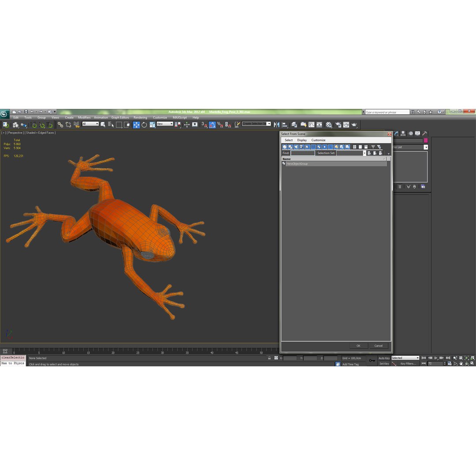Open Customize menu in Select From Scene dialog
The height and width of the screenshot is (476, 476).
coord(318,140)
